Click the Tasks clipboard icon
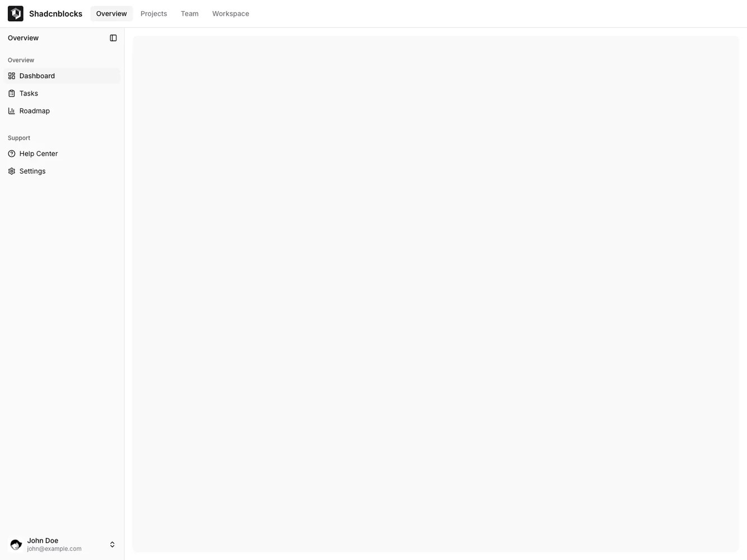This screenshot has height=560, width=747. coord(12,93)
